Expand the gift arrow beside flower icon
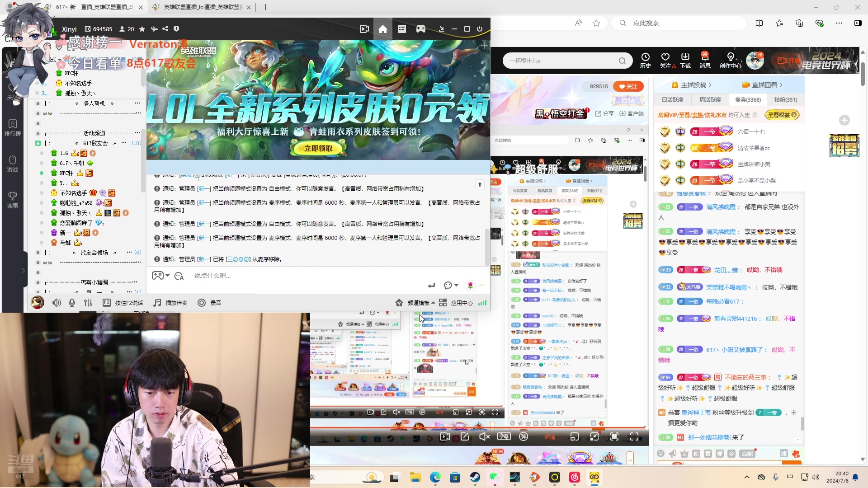Image resolution: width=868 pixels, height=488 pixels. point(482,285)
